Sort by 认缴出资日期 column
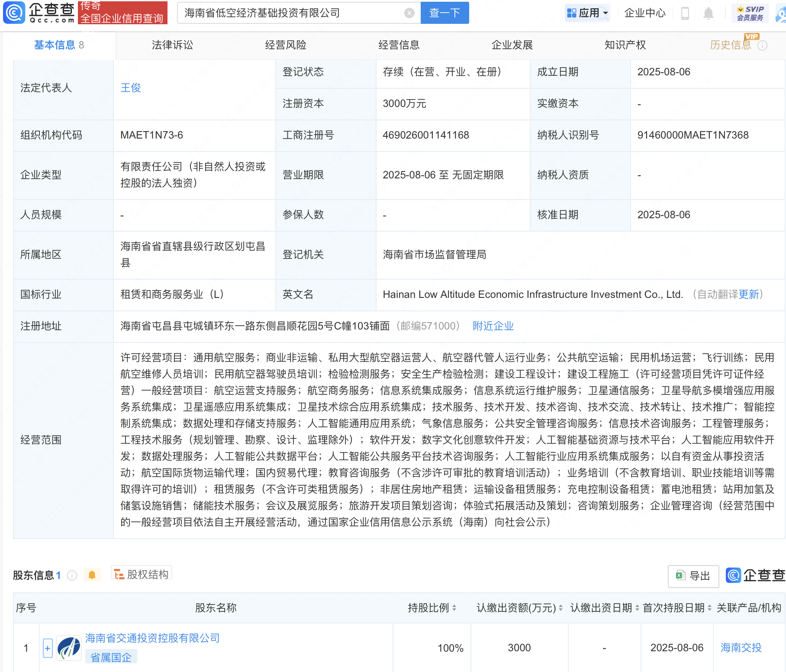Image resolution: width=786 pixels, height=672 pixels. [x=637, y=608]
